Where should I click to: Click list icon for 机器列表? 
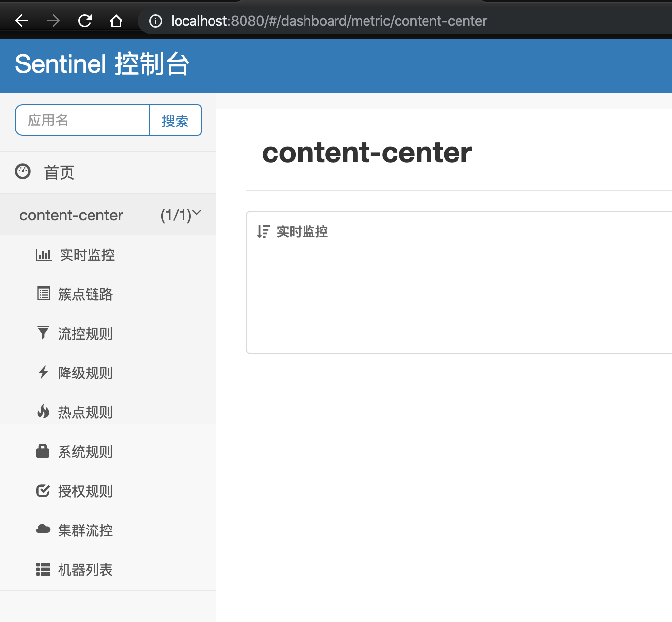[x=43, y=569]
